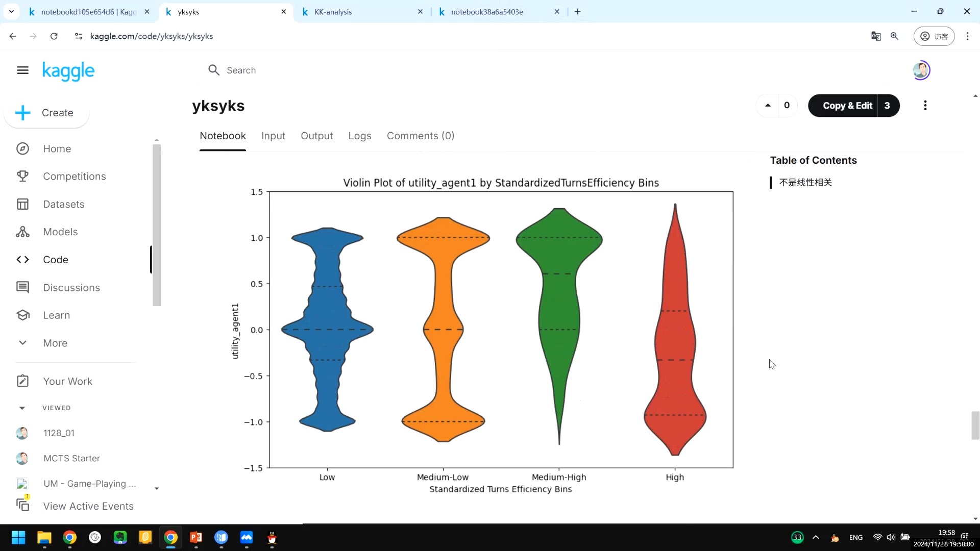980x551 pixels.
Task: Click the Models icon in the sidebar
Action: click(22, 232)
